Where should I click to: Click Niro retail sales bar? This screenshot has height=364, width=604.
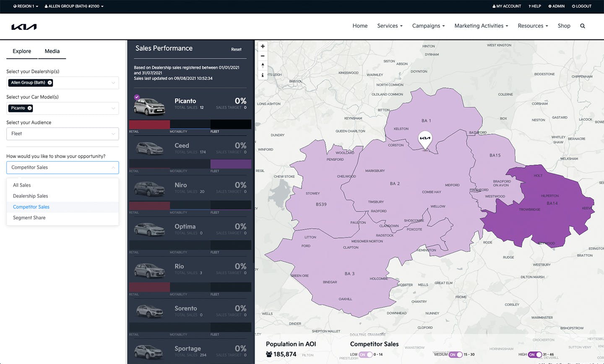click(x=149, y=205)
